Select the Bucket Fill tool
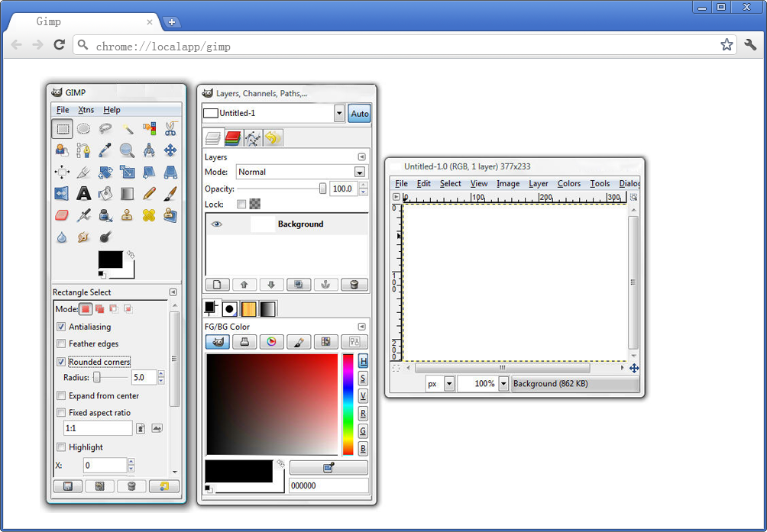The image size is (767, 532). [105, 193]
